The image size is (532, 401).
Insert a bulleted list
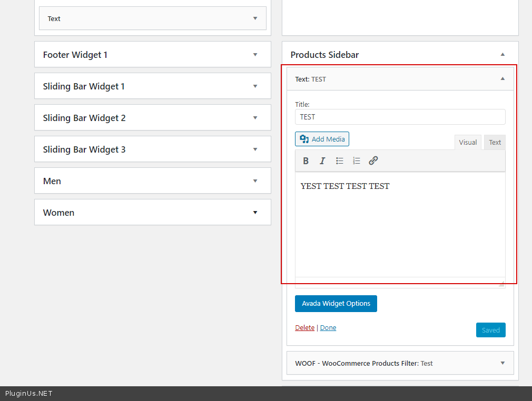click(x=340, y=161)
